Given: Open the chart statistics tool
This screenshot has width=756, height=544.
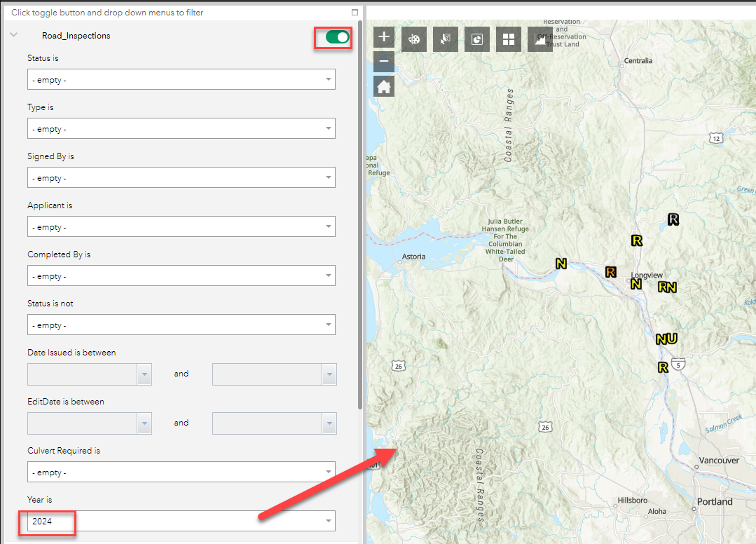Looking at the screenshot, I should (476, 39).
